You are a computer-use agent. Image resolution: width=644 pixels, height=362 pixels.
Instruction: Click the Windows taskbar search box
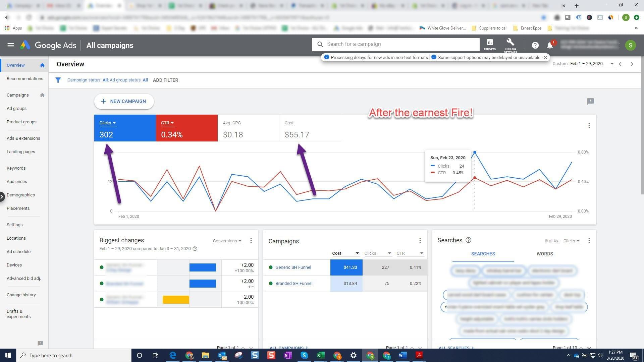click(74, 355)
